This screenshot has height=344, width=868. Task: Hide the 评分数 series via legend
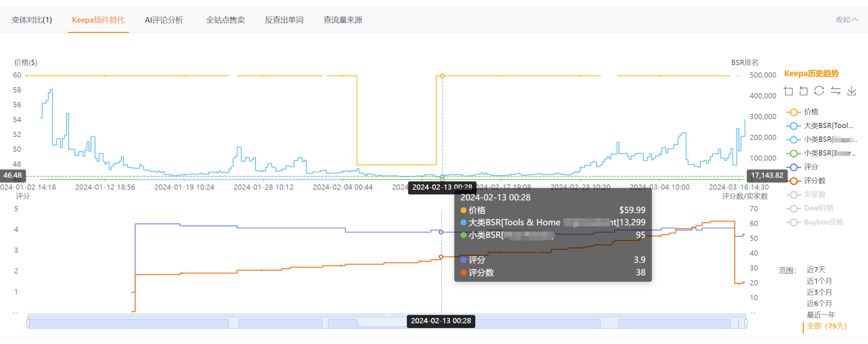coord(806,181)
